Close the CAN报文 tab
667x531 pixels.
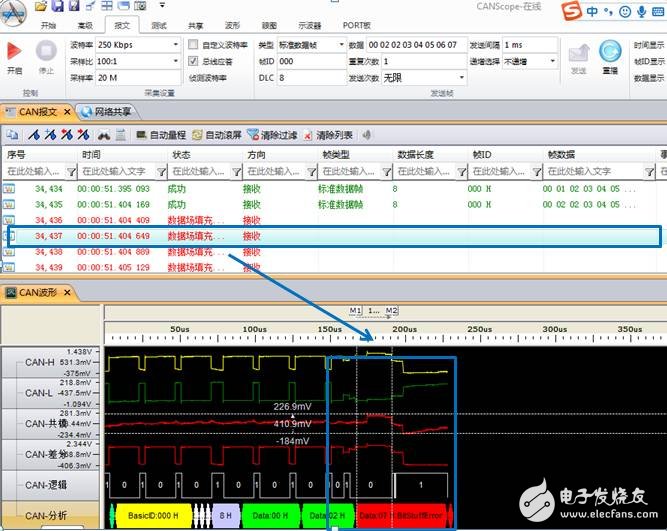pyautogui.click(x=67, y=112)
